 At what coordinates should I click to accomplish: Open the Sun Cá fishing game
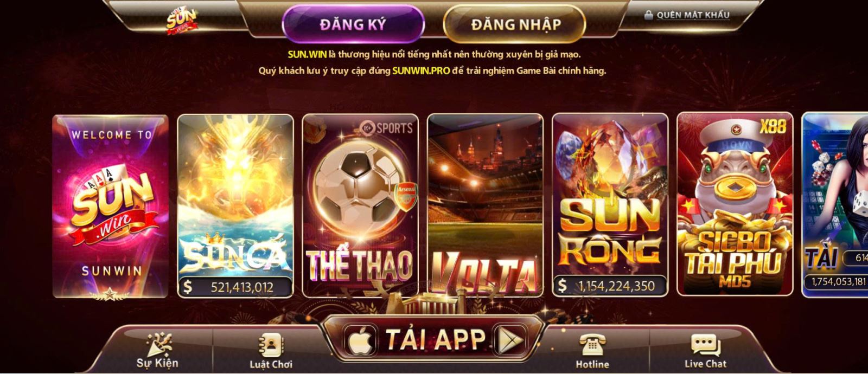pyautogui.click(x=235, y=206)
